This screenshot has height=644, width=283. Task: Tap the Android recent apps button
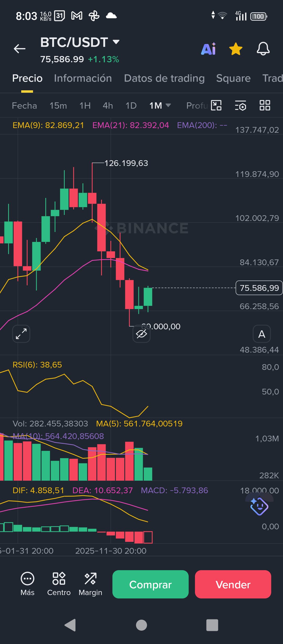[212, 625]
